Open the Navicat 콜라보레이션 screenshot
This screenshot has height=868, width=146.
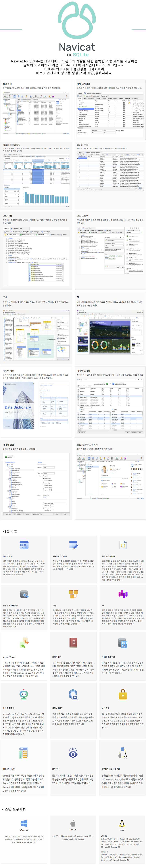[110, 477]
